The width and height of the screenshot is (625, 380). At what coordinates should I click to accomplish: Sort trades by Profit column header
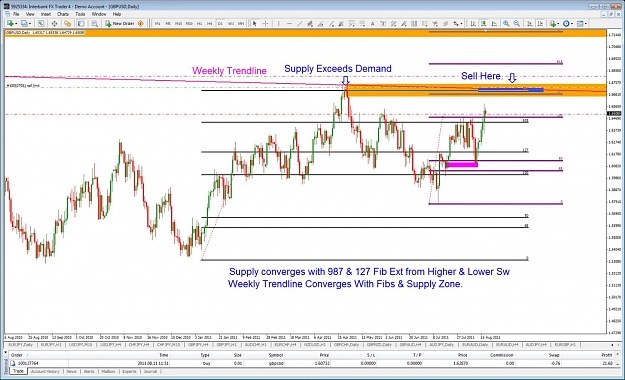pyautogui.click(x=607, y=355)
